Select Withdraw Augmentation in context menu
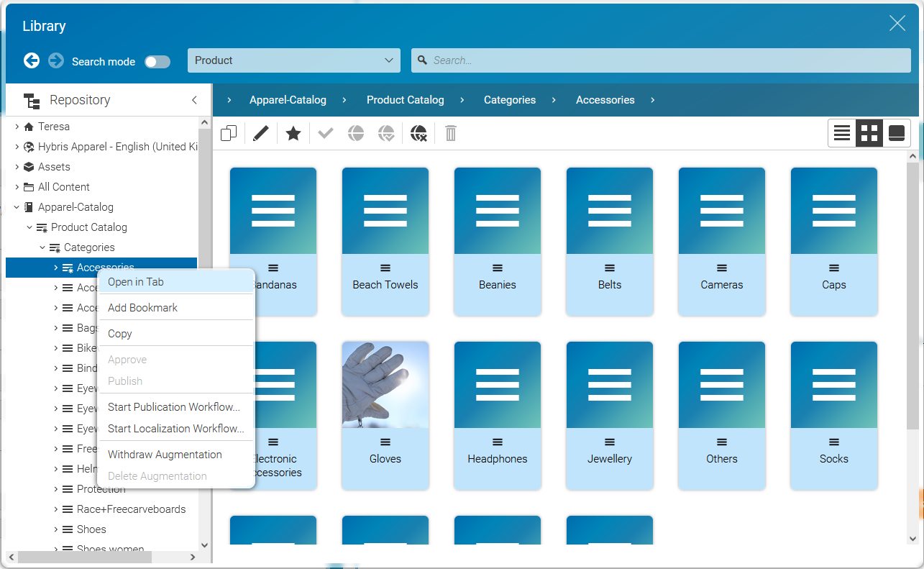Image resolution: width=924 pixels, height=569 pixels. point(165,455)
